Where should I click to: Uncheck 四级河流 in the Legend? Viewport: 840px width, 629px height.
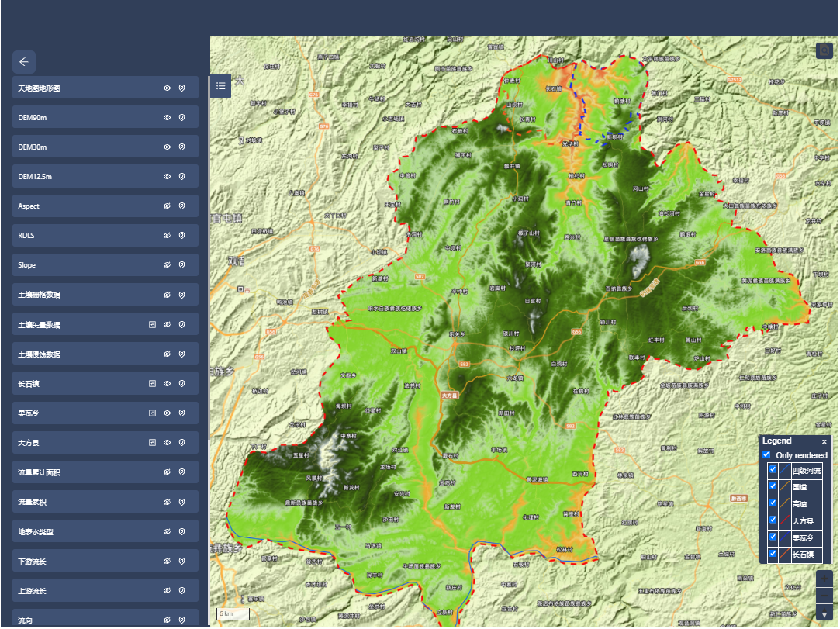(x=773, y=470)
